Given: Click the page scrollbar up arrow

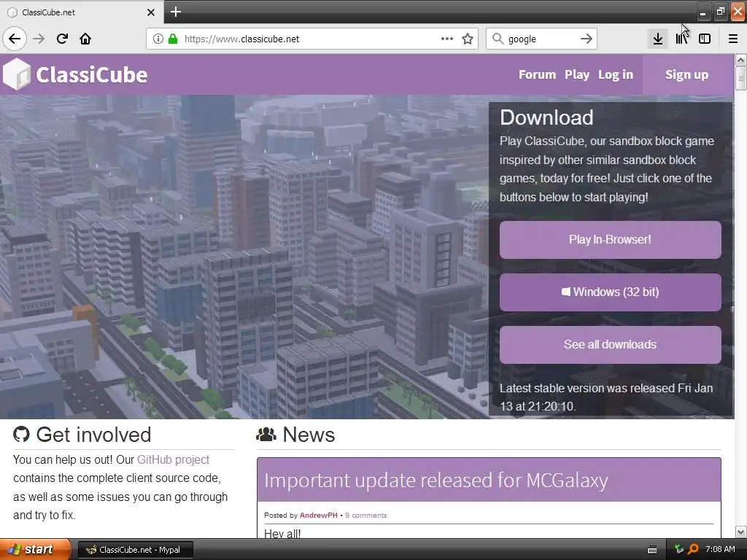Looking at the screenshot, I should (x=740, y=60).
